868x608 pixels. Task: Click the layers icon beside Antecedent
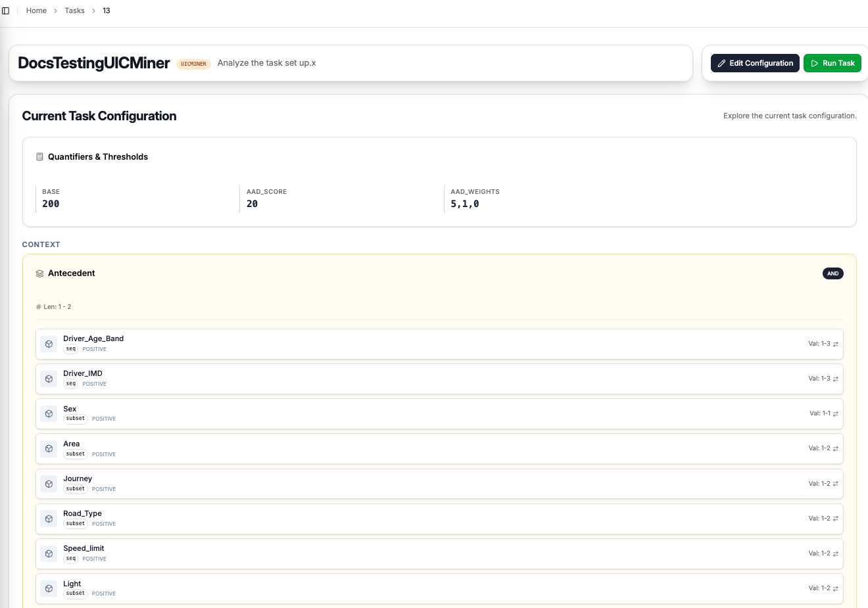coord(39,273)
